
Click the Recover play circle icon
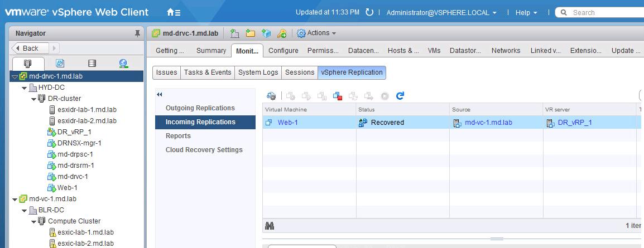385,96
